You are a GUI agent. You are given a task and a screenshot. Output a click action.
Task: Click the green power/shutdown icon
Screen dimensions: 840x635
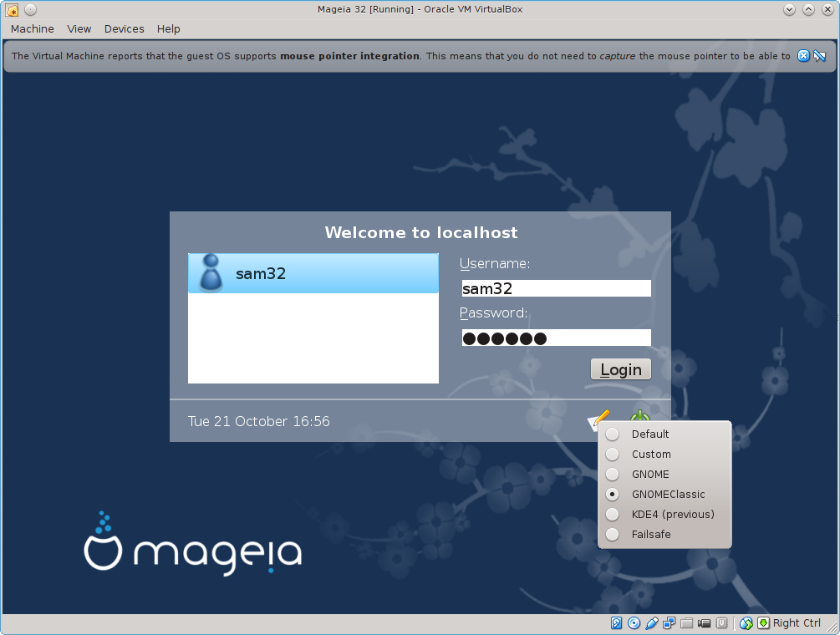[x=640, y=416]
